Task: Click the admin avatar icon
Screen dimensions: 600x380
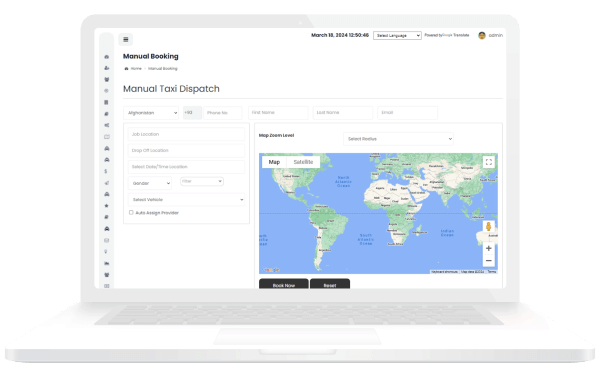Action: click(482, 36)
